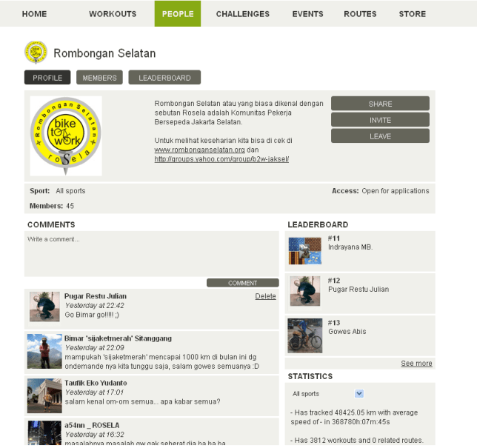The height and width of the screenshot is (448, 477).
Task: Switch to the Leaderboard tab
Action: pyautogui.click(x=164, y=78)
